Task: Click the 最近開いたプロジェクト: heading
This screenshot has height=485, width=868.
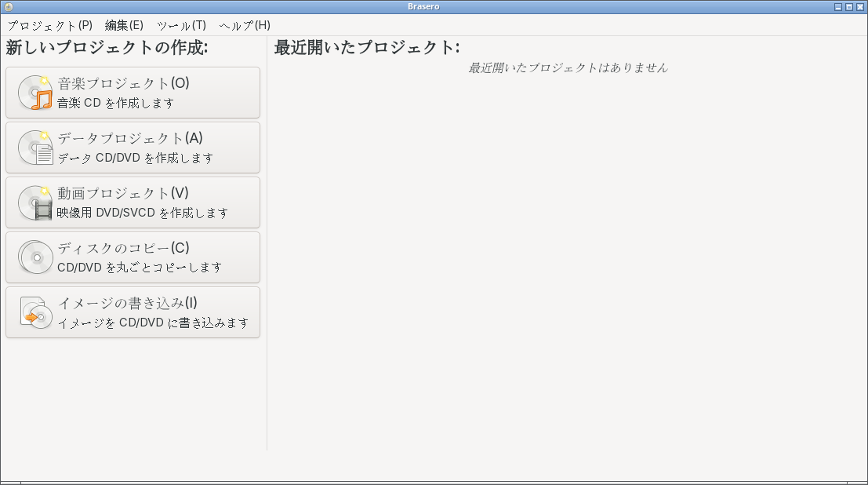Action: pos(367,48)
